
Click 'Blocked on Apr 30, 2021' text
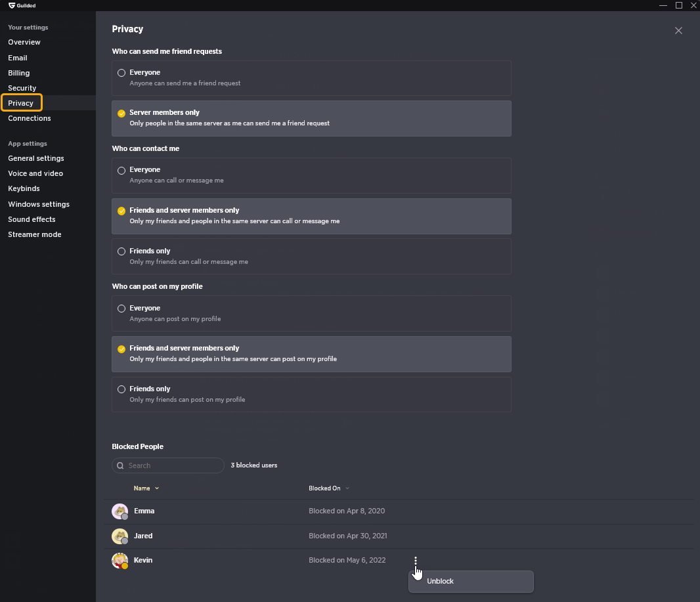point(348,536)
